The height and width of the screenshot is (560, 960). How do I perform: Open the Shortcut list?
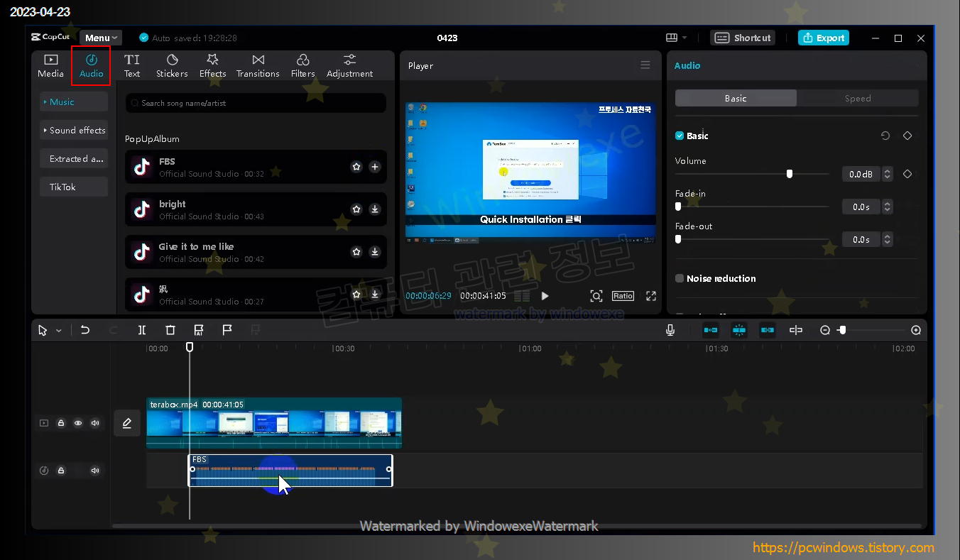743,38
